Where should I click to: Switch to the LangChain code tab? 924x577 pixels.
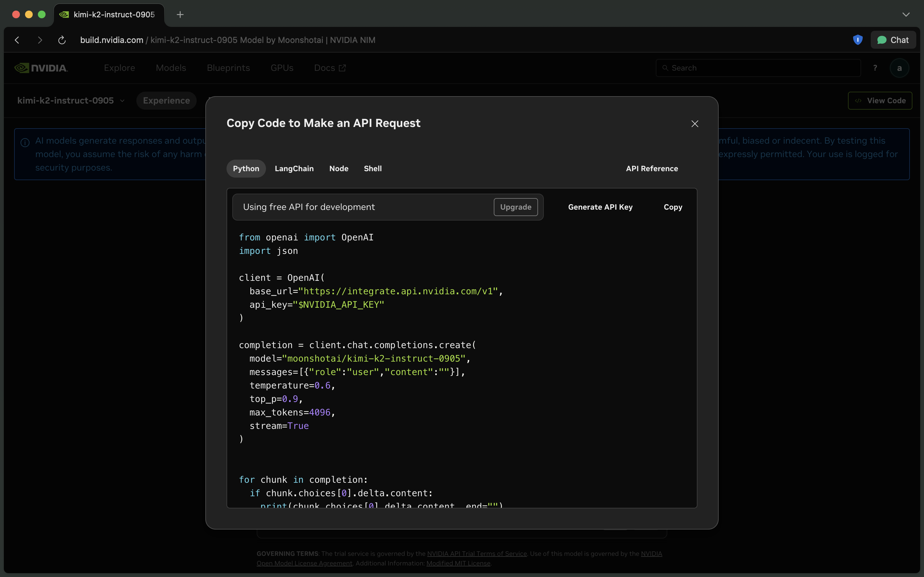(x=294, y=169)
